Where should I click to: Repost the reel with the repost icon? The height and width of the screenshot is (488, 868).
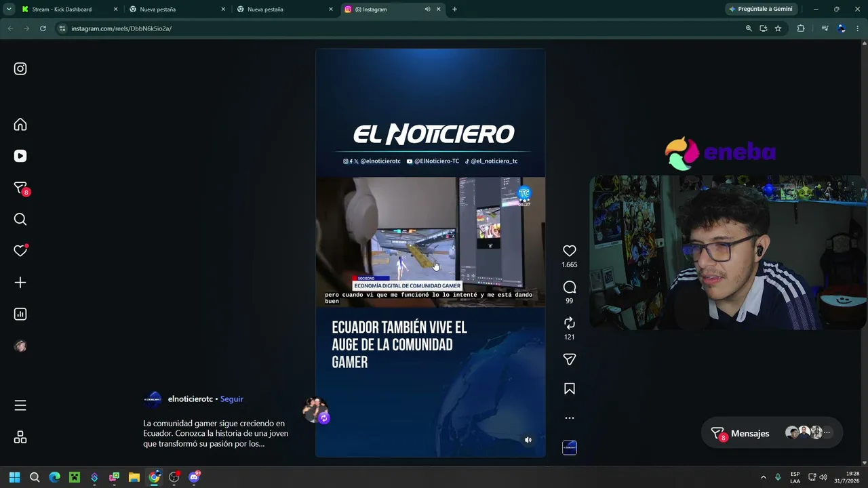point(570,323)
